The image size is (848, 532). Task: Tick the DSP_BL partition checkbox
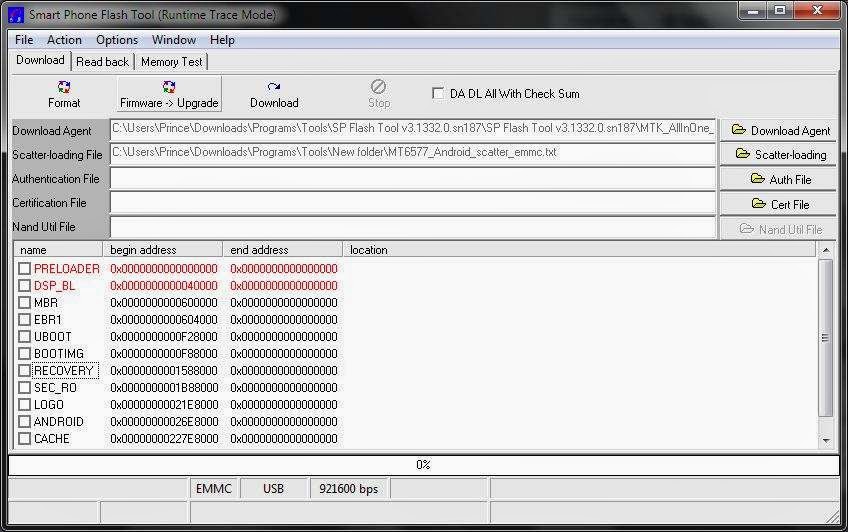(x=24, y=285)
